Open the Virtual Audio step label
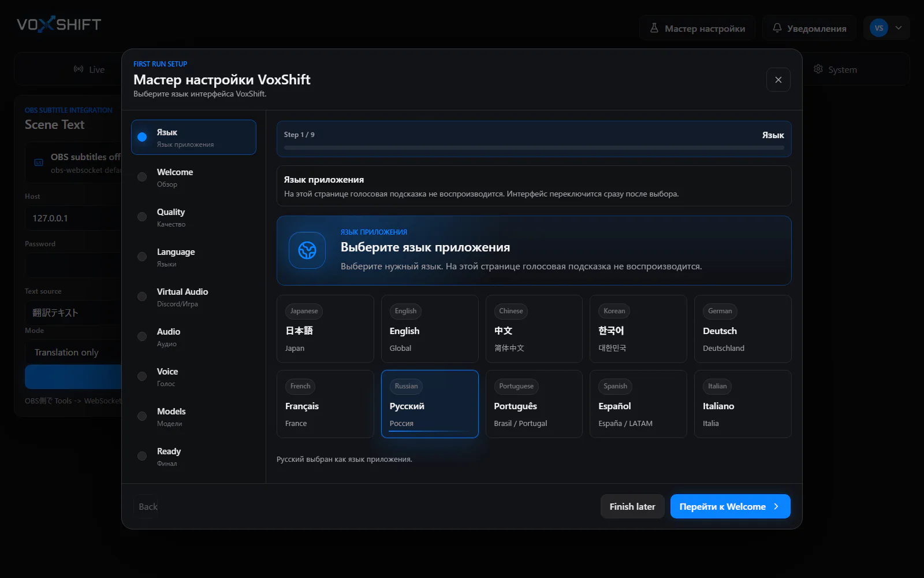The height and width of the screenshot is (578, 924). tap(182, 292)
